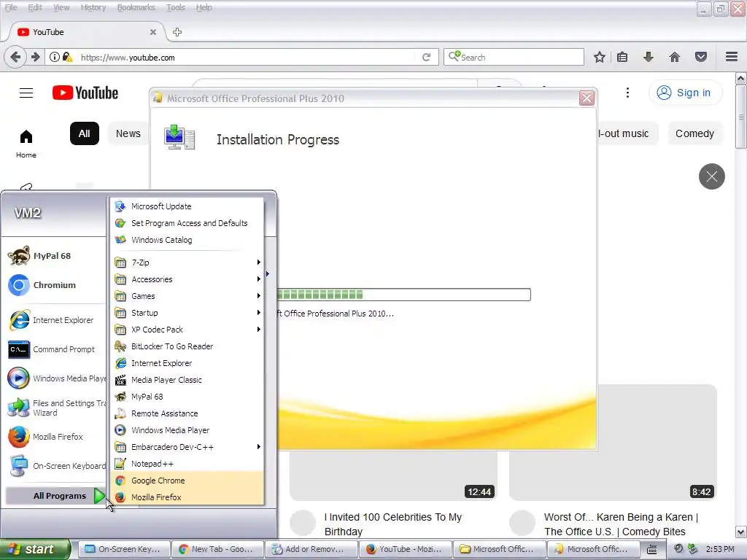Launch Google Chrome from All Programs

pyautogui.click(x=187, y=481)
